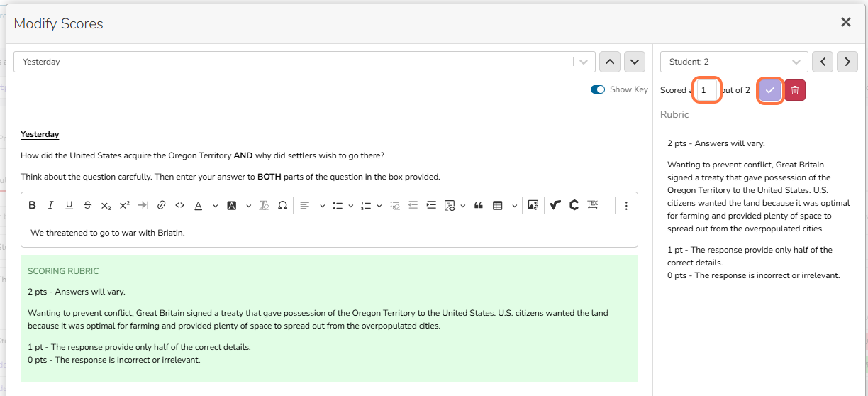Toggle the Show Key switch
This screenshot has width=868, height=396.
coord(598,89)
